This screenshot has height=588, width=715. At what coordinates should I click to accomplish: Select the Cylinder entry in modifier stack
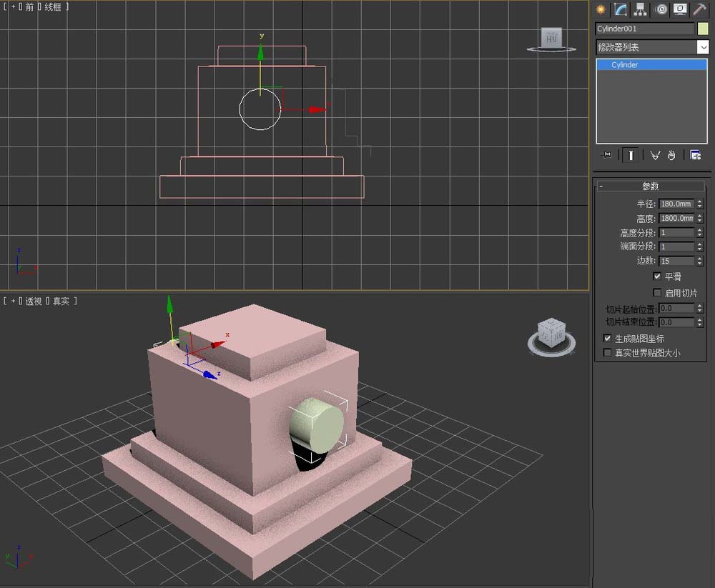pos(624,65)
